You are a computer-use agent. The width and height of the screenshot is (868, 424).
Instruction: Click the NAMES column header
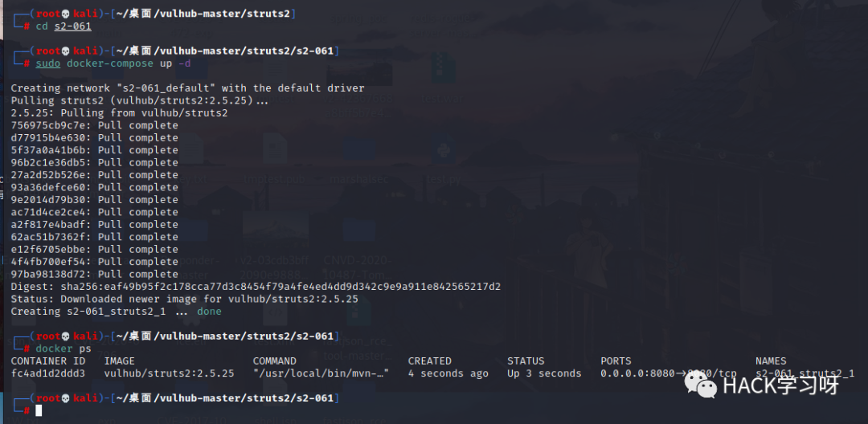point(771,361)
